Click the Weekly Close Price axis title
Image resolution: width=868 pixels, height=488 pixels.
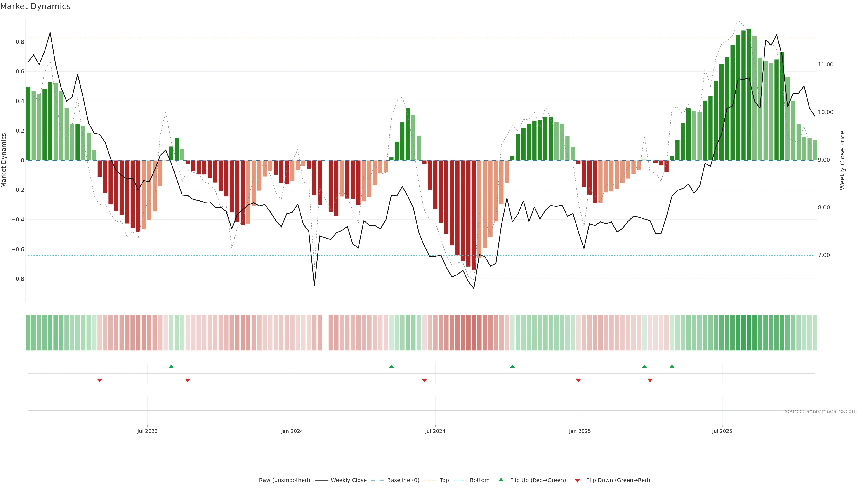(842, 160)
